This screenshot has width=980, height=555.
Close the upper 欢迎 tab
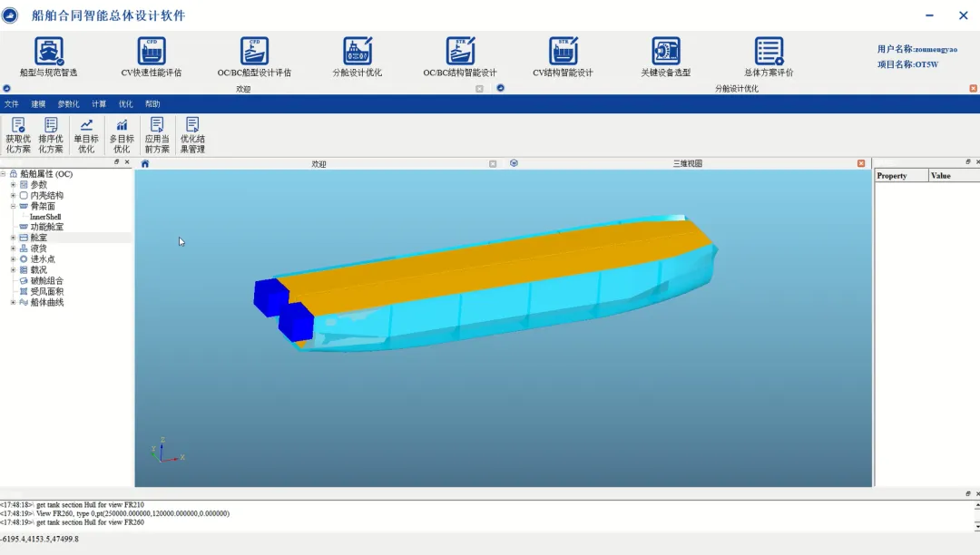point(479,89)
